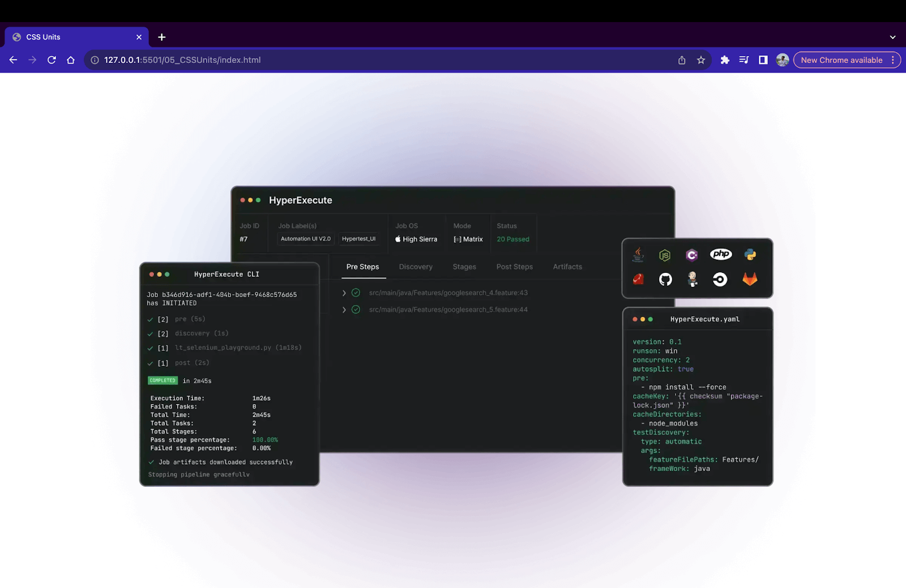Viewport: 906px width, 588px height.
Task: Click the HyperExecute window title
Action: (301, 200)
